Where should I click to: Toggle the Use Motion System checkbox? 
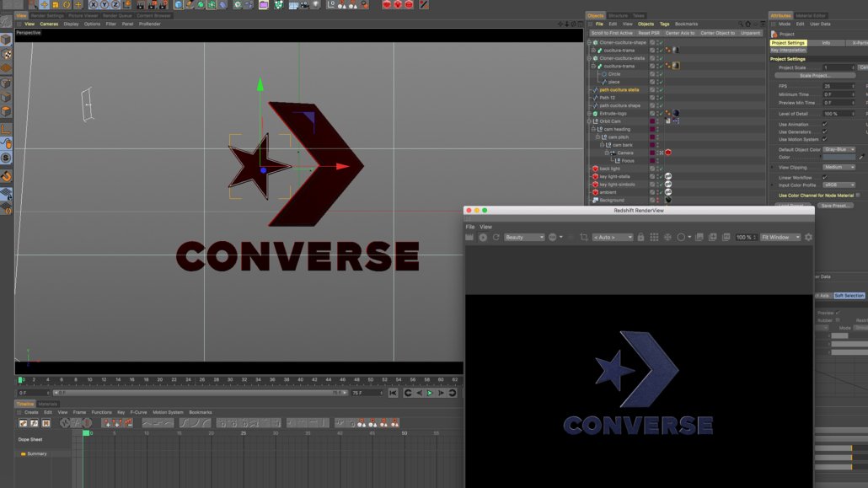click(x=825, y=139)
